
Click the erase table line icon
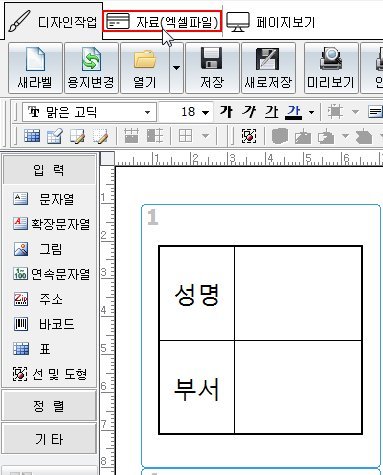coord(100,136)
